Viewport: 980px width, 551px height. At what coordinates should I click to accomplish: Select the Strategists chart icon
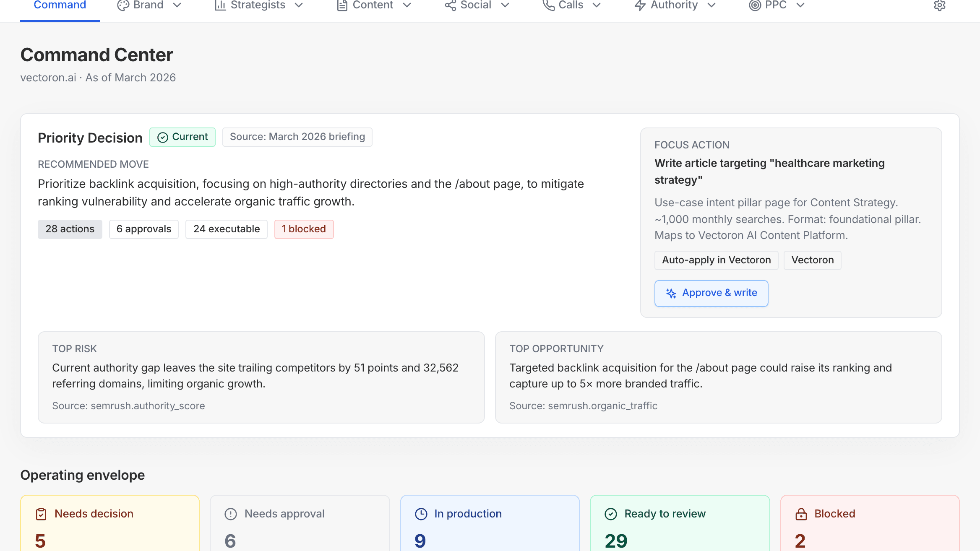tap(220, 5)
